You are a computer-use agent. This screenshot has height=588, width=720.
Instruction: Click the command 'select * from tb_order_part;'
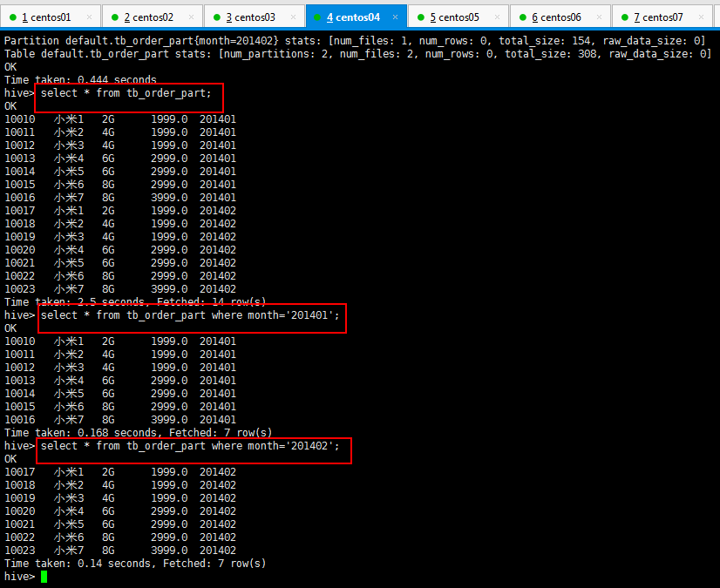[126, 93]
